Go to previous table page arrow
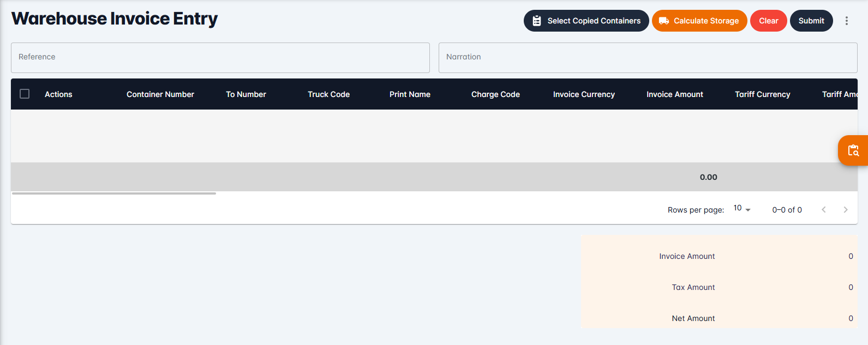Image resolution: width=868 pixels, height=345 pixels. click(824, 210)
